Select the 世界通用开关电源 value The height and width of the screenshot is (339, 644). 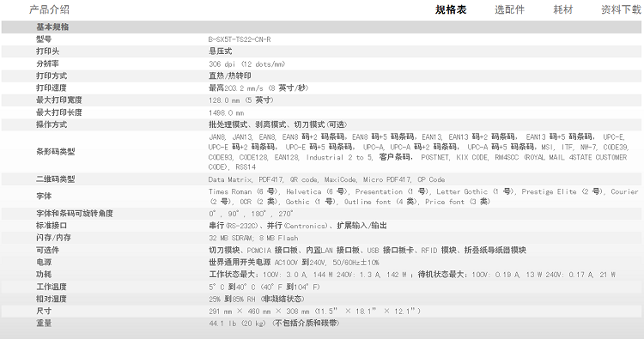pos(294,262)
